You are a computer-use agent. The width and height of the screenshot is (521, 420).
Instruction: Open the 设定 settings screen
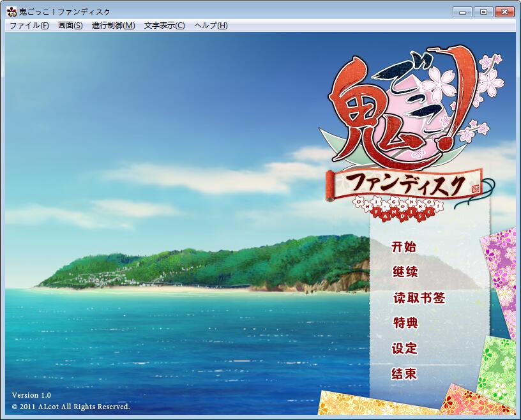404,349
